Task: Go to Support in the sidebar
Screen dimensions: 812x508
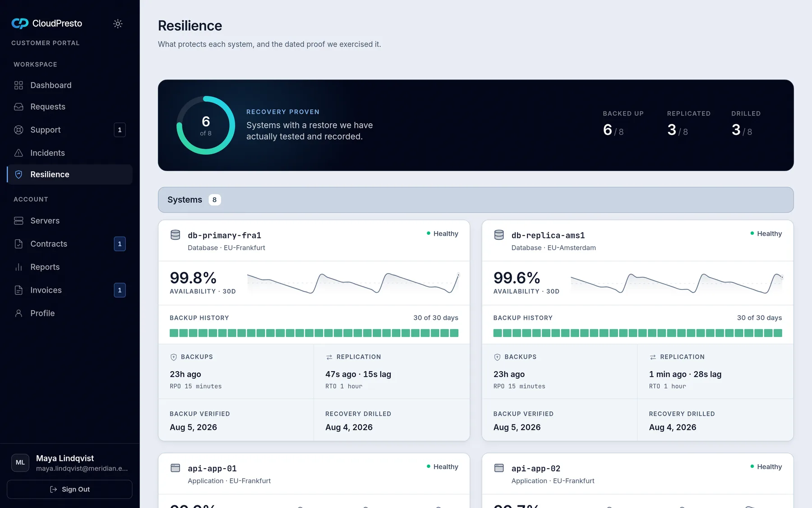Action: [69, 130]
